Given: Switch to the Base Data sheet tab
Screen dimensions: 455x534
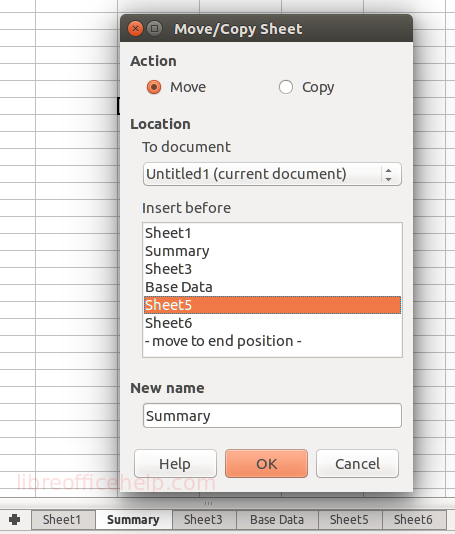Looking at the screenshot, I should pos(277,520).
